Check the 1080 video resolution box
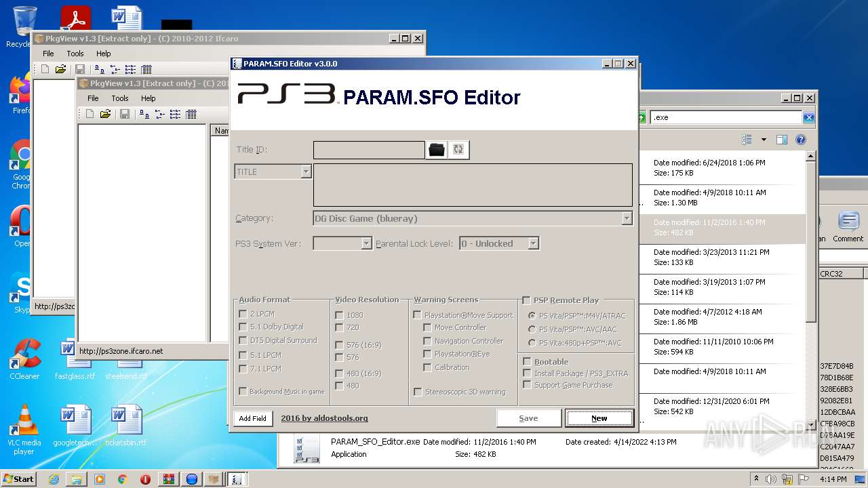 tap(339, 315)
